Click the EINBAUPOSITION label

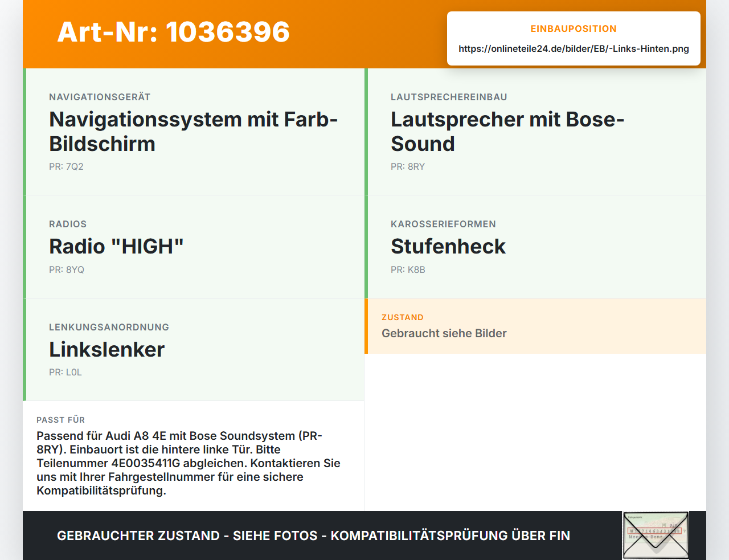tap(574, 29)
